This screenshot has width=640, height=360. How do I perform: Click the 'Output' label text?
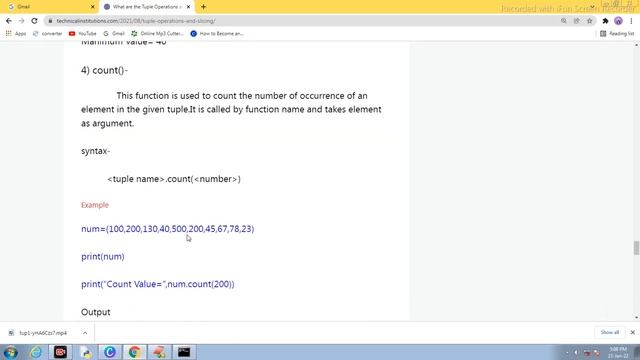tap(96, 312)
